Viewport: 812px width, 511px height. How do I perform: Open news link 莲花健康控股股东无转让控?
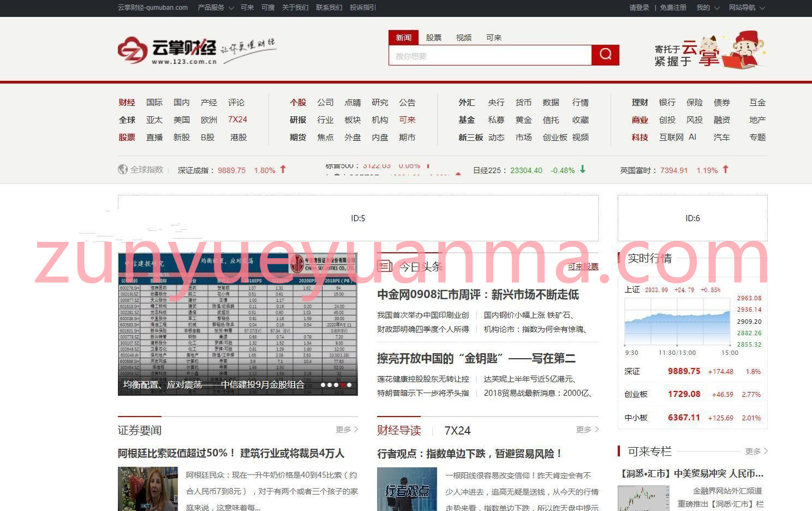(x=423, y=379)
